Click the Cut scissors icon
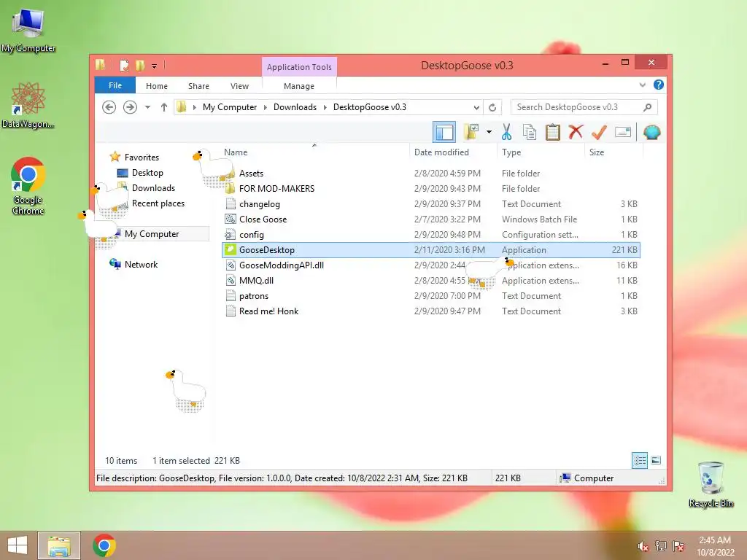The image size is (747, 560). 506,132
